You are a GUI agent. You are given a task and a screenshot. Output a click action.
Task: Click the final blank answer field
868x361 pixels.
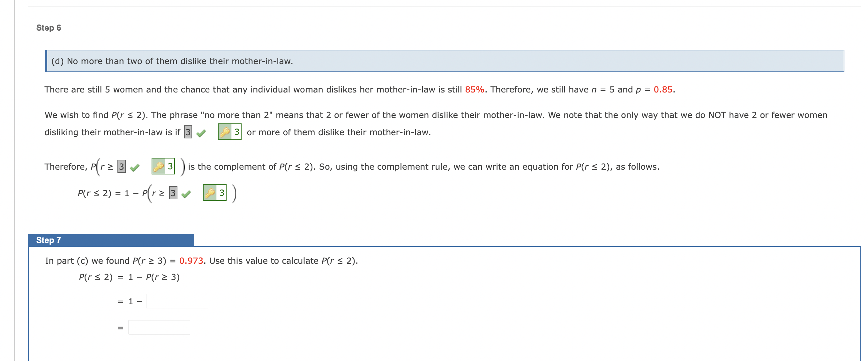[x=159, y=327]
